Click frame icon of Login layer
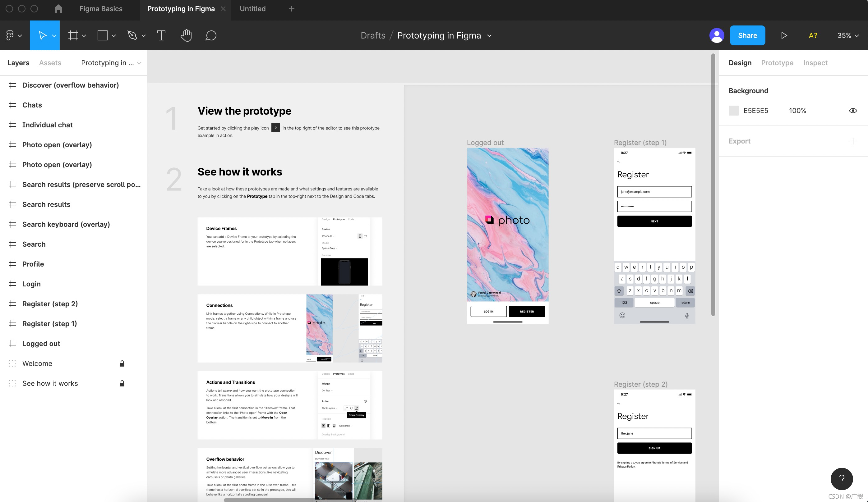Viewport: 868px width, 502px height. point(12,284)
